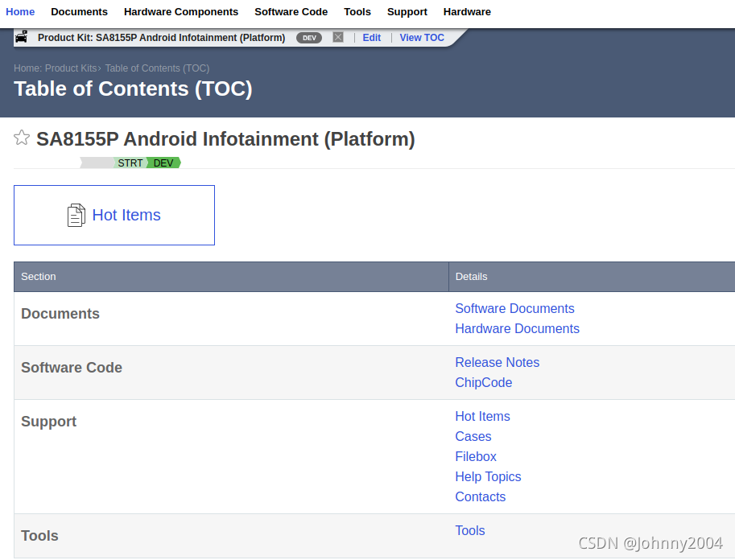This screenshot has height=560, width=735.
Task: Open Hardware Documents link
Action: coord(517,328)
